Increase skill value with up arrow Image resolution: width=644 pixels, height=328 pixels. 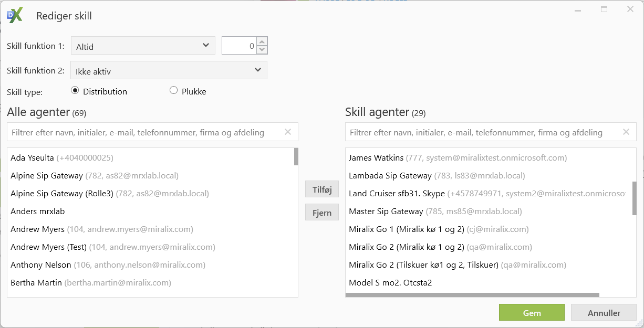point(262,41)
